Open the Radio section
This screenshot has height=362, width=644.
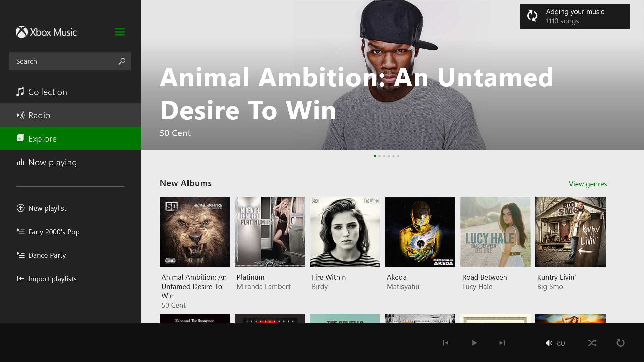coord(70,115)
